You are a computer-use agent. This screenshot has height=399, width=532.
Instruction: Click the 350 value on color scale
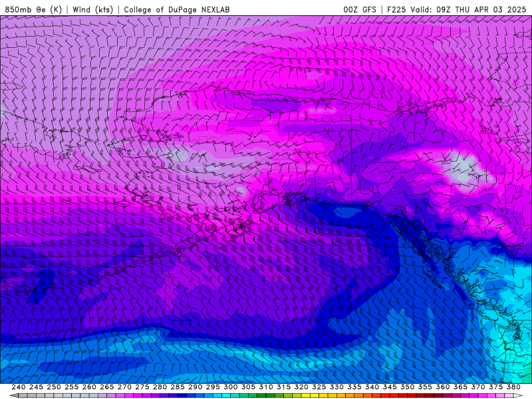tap(407, 387)
